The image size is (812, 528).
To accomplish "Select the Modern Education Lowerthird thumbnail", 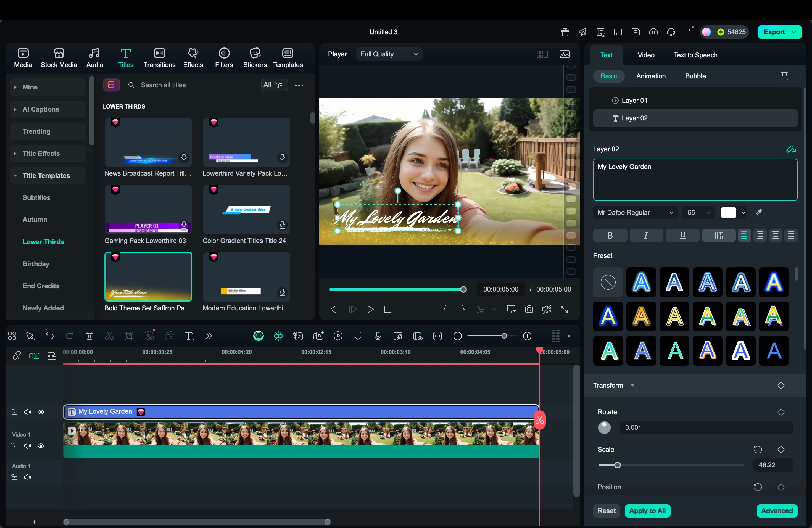I will [x=246, y=277].
